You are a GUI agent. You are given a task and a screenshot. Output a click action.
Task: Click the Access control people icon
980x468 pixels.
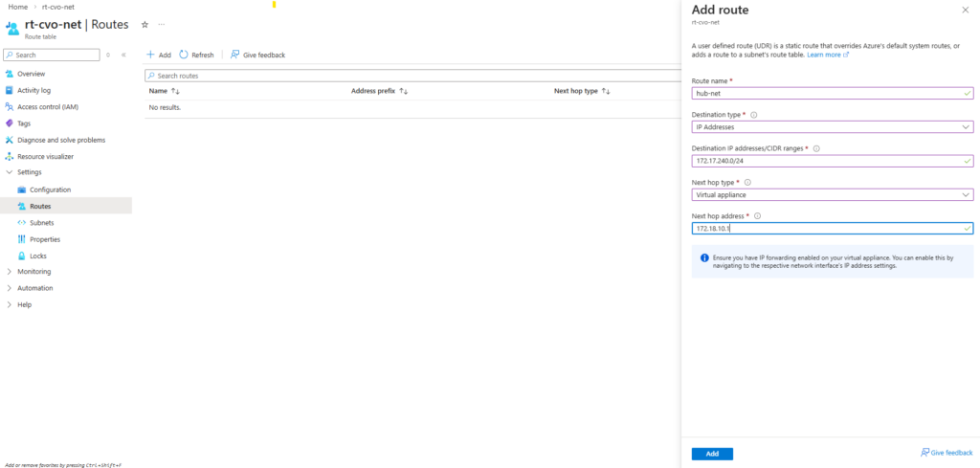click(9, 107)
